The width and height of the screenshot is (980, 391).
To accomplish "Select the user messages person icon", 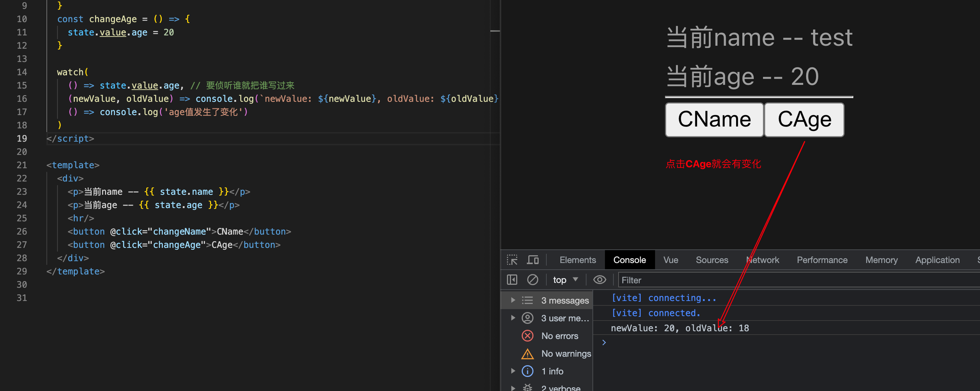I will pyautogui.click(x=527, y=318).
